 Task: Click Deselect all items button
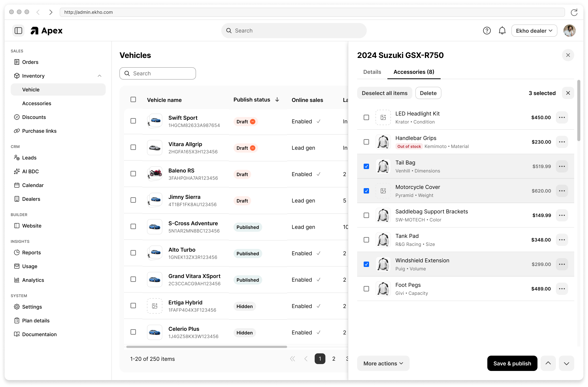384,93
